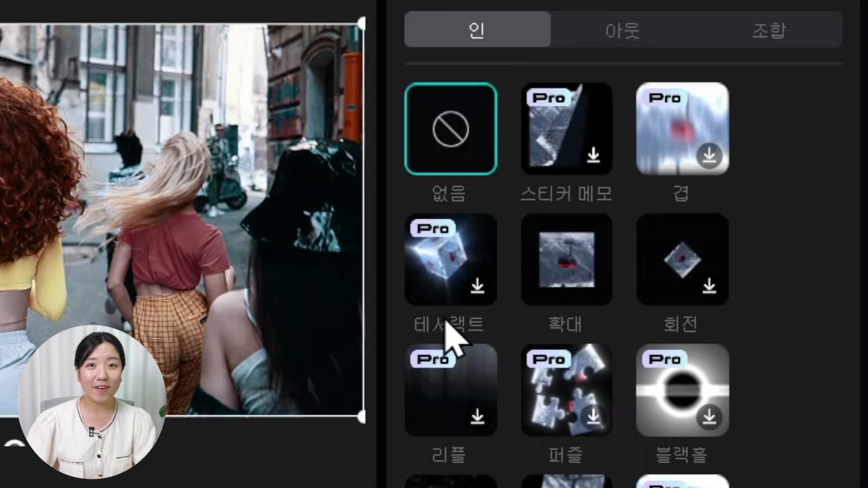Download the 리플 effect via arrow icon
Screen dimensions: 868x488
[x=477, y=416]
